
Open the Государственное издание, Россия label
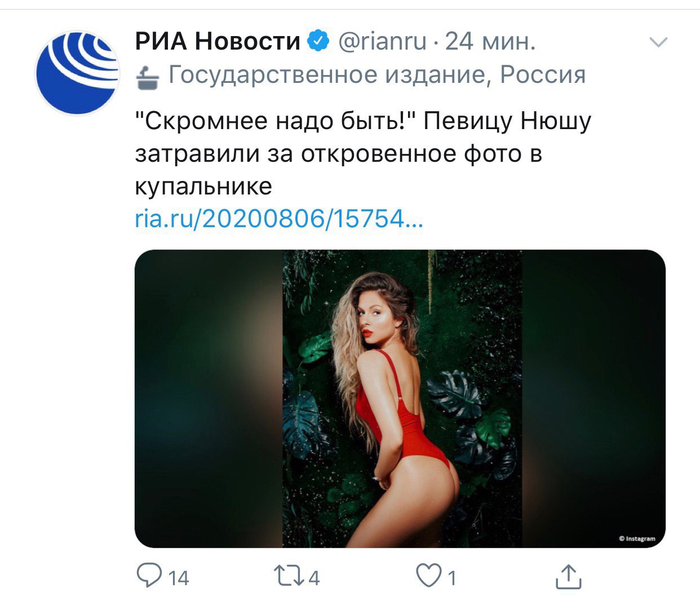tap(377, 74)
